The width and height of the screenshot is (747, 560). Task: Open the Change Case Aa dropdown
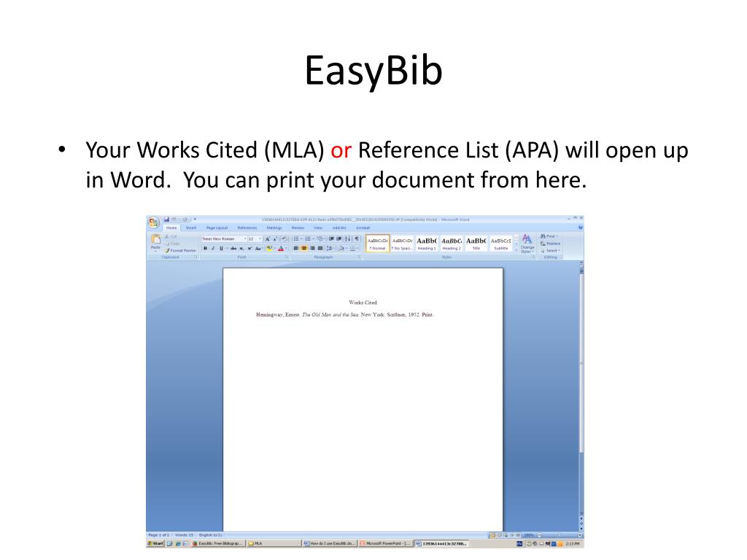[x=259, y=248]
